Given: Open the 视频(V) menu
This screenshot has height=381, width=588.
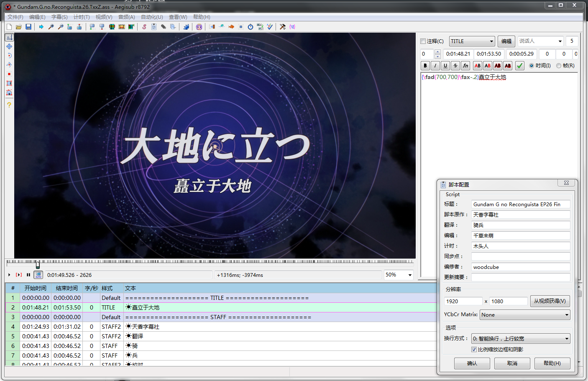Looking at the screenshot, I should [104, 17].
